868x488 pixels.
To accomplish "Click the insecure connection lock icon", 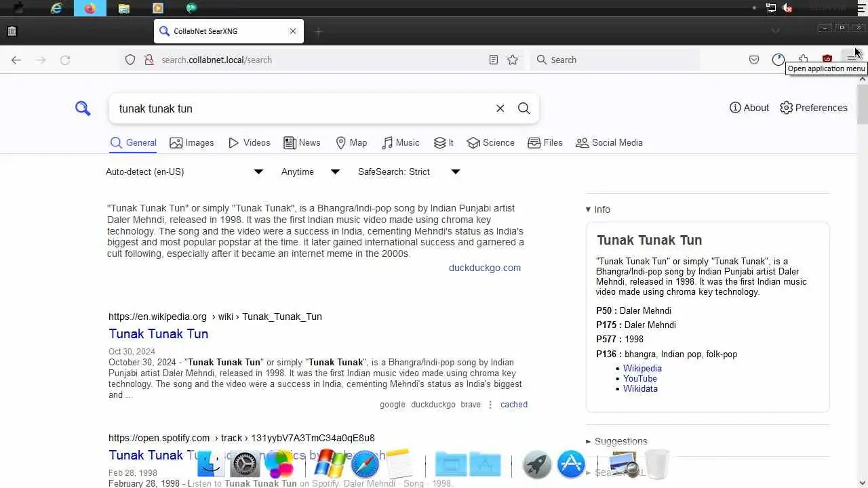I will tap(149, 60).
